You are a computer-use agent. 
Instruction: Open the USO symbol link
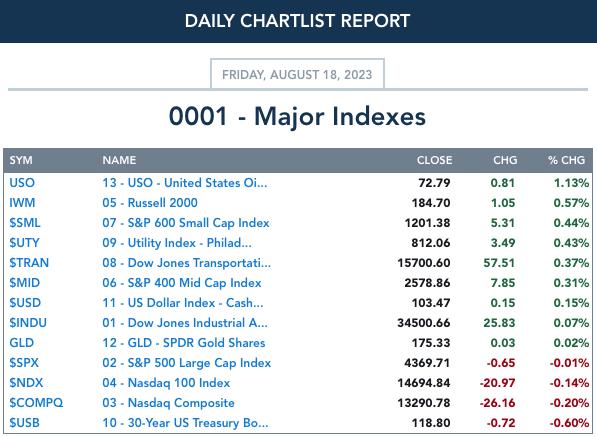22,183
